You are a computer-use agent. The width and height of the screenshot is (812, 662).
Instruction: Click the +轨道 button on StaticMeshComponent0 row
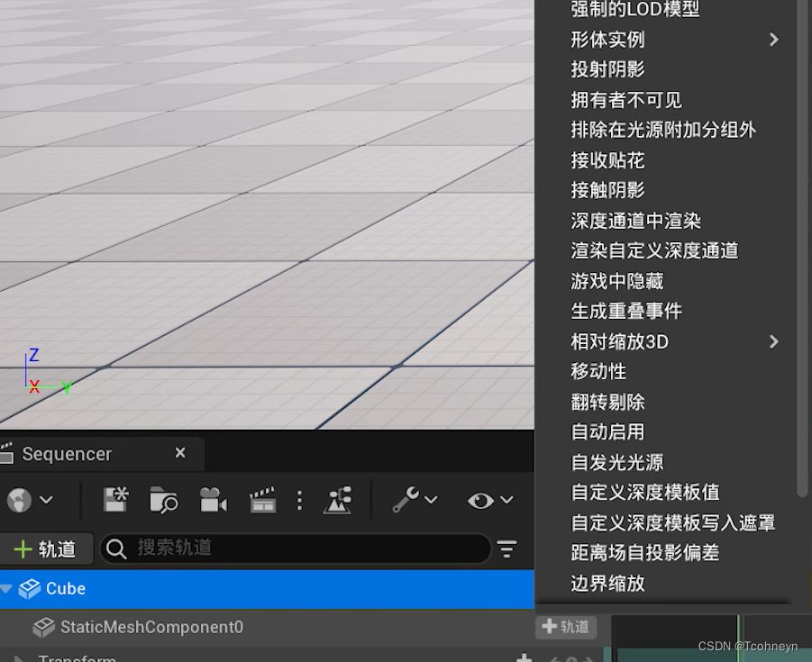pos(566,627)
